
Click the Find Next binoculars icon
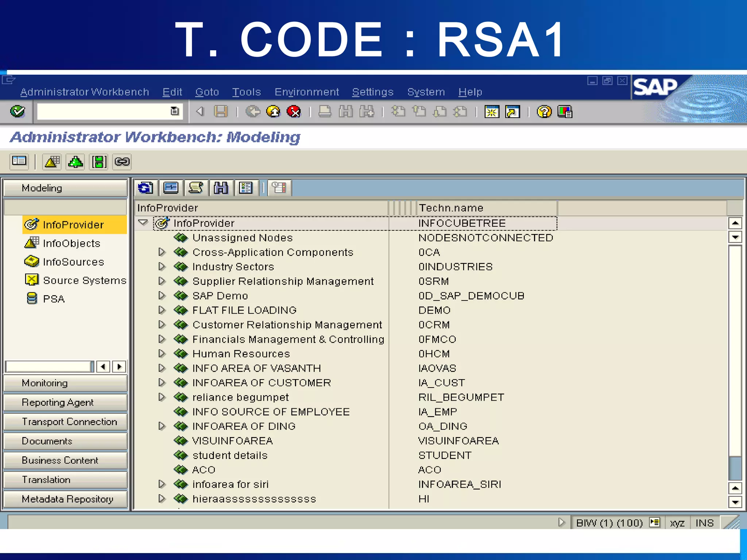(x=367, y=112)
